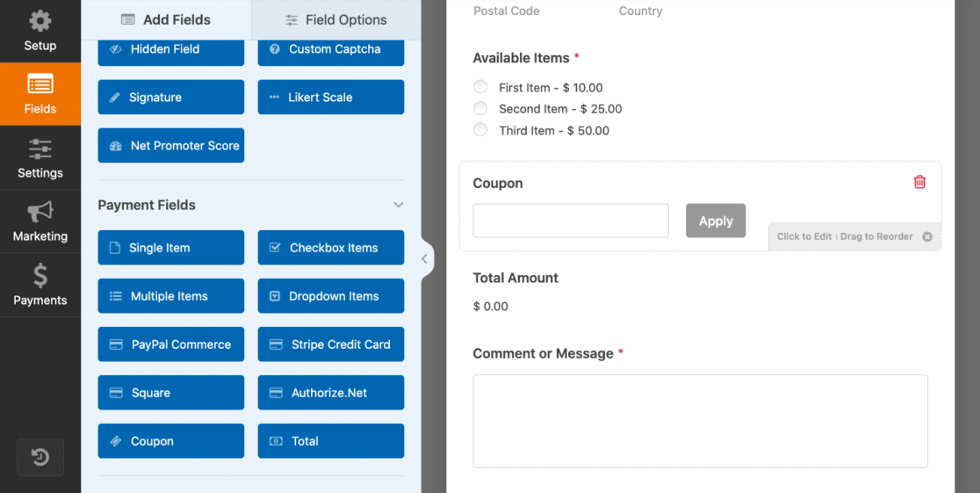Switch to the Add Fields tab
The image size is (980, 493).
coord(166,19)
